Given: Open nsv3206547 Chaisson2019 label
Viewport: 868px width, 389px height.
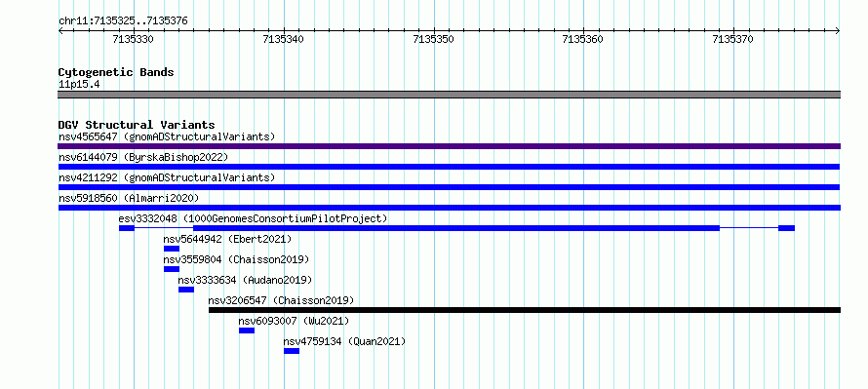Looking at the screenshot, I should point(281,300).
